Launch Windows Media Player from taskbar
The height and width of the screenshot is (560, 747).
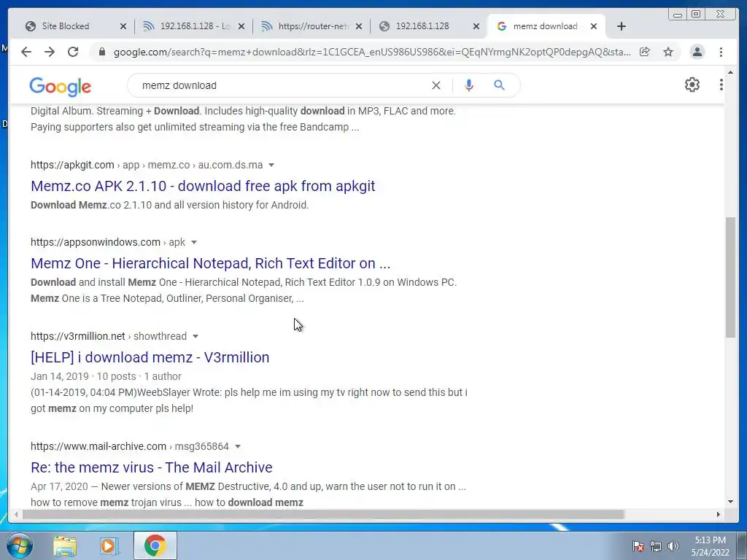point(109,546)
